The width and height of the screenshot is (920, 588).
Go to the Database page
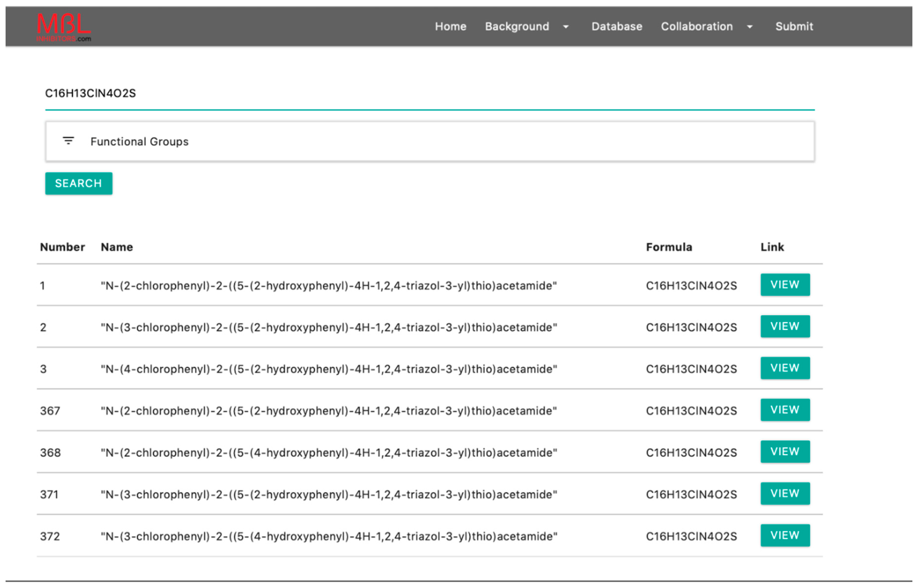pyautogui.click(x=617, y=26)
